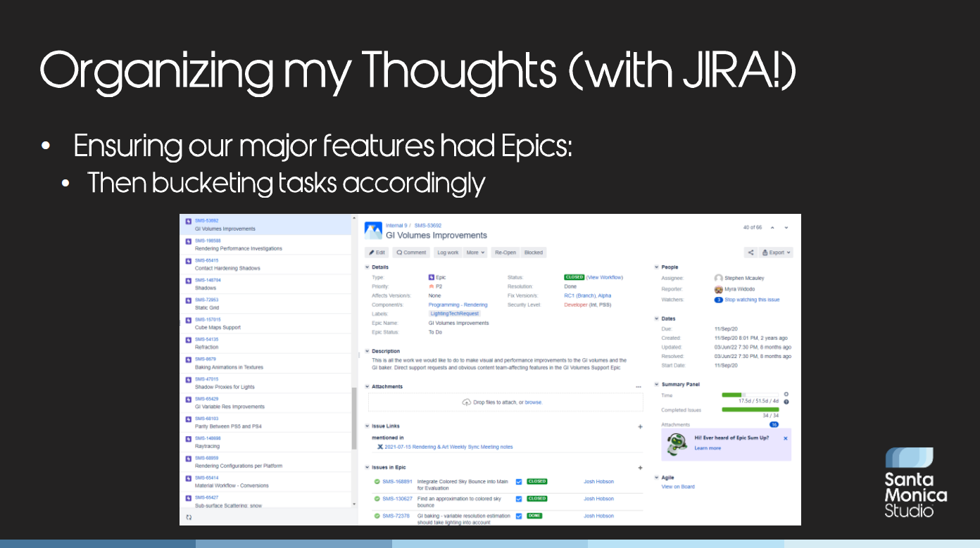Open the Summary Panel settings gear icon
Screen dimensions: 980x548
[786, 395]
